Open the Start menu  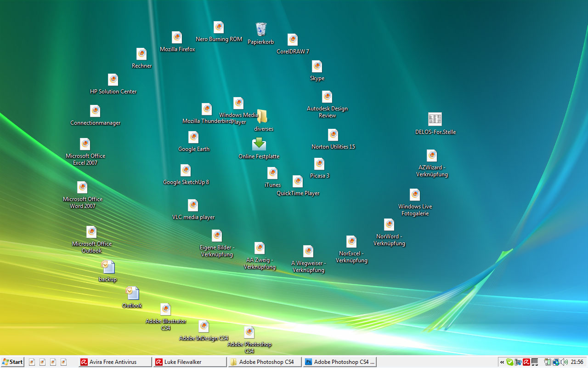pyautogui.click(x=12, y=362)
